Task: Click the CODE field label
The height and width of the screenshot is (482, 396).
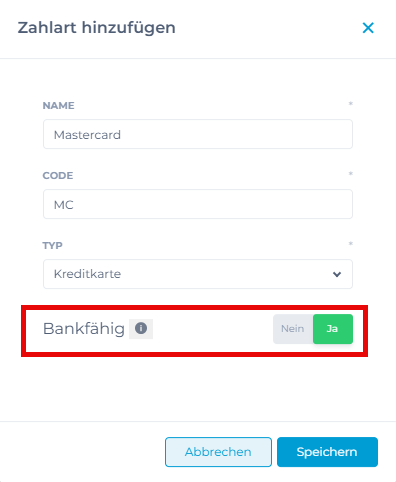Action: [x=58, y=176]
